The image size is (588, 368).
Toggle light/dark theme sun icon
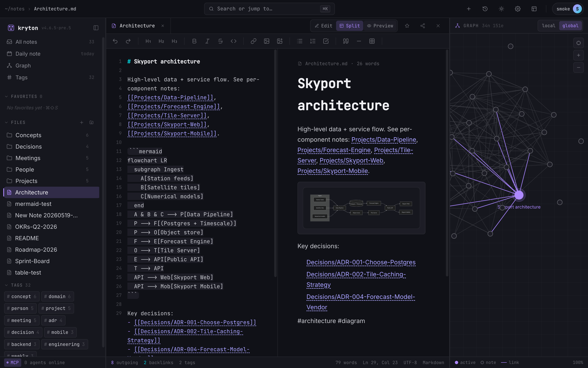501,9
